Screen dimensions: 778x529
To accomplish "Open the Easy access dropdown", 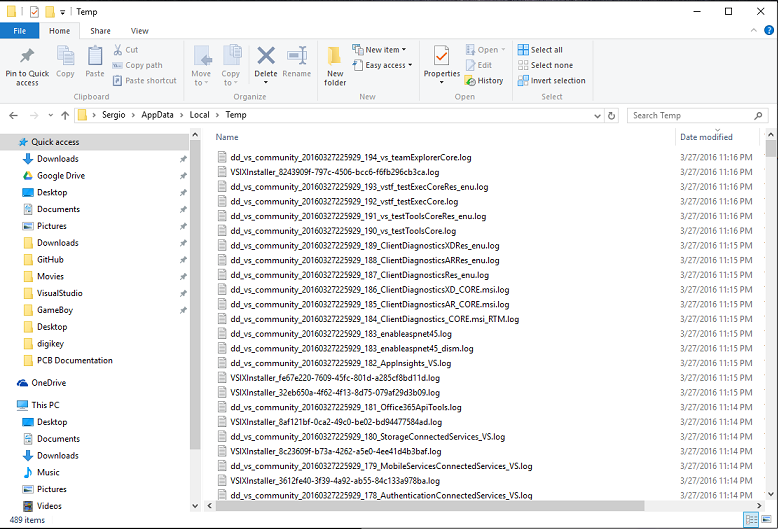I will (x=383, y=65).
